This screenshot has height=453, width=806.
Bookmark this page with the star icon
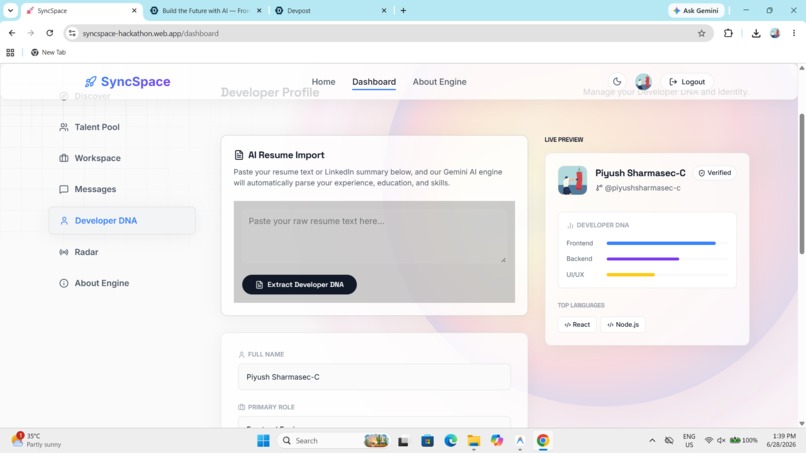701,33
